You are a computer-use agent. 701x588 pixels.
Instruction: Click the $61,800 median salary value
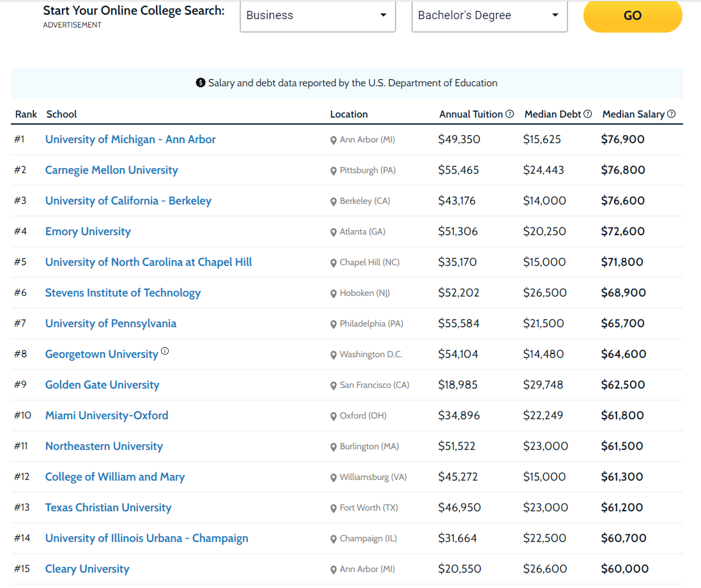622,415
